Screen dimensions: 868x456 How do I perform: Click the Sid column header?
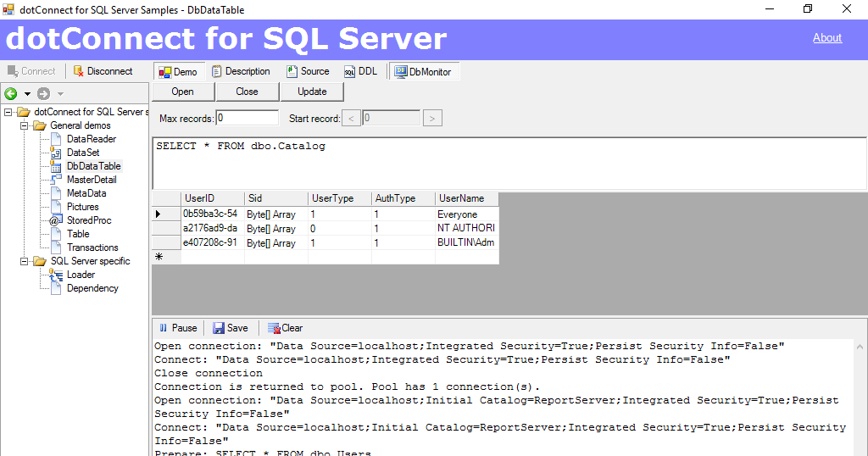pos(276,198)
